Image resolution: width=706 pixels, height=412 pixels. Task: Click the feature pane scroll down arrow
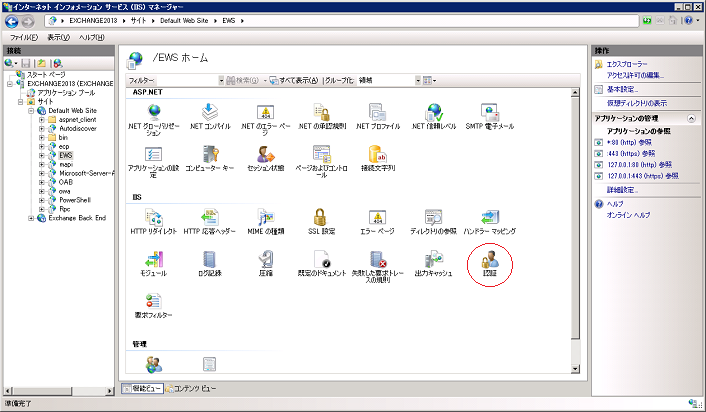coord(575,369)
